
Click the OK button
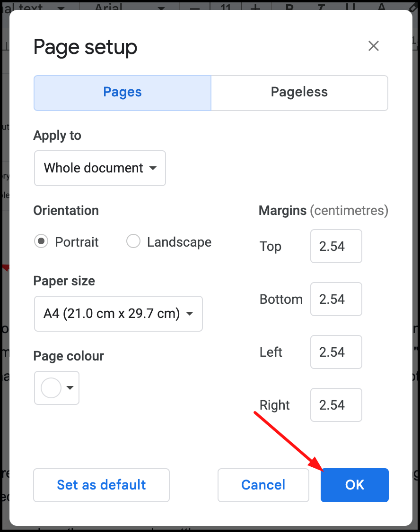pos(354,485)
